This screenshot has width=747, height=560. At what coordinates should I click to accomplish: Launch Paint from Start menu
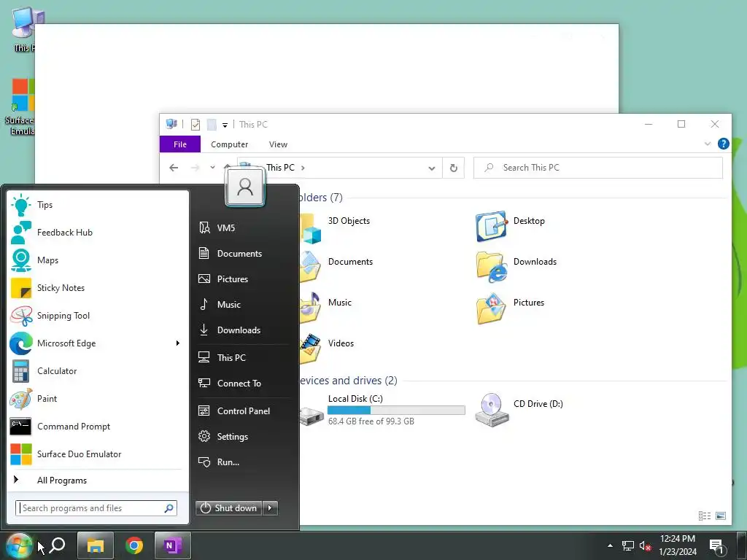(x=98, y=398)
